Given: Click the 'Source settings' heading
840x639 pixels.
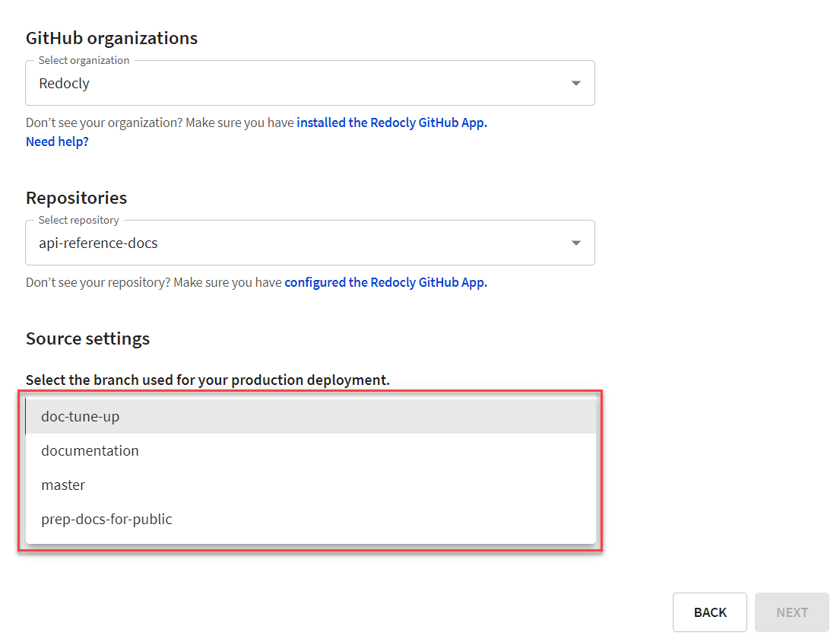Looking at the screenshot, I should coord(88,339).
